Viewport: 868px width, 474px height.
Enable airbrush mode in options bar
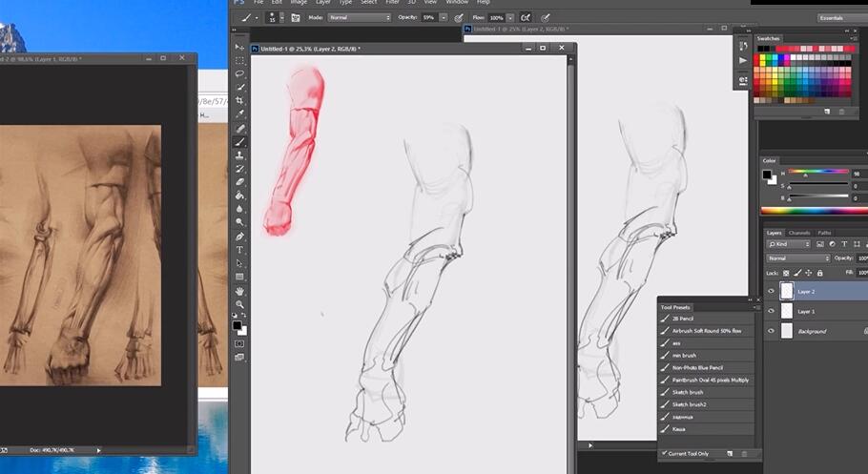[x=526, y=18]
